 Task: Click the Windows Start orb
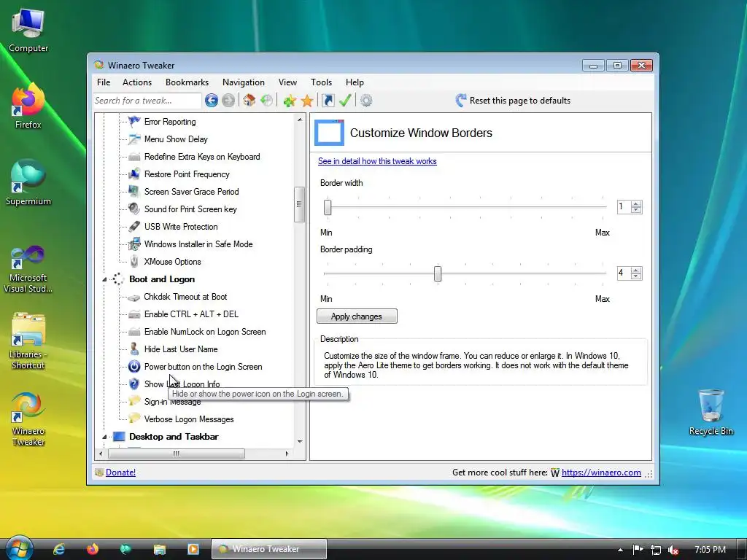pyautogui.click(x=19, y=548)
